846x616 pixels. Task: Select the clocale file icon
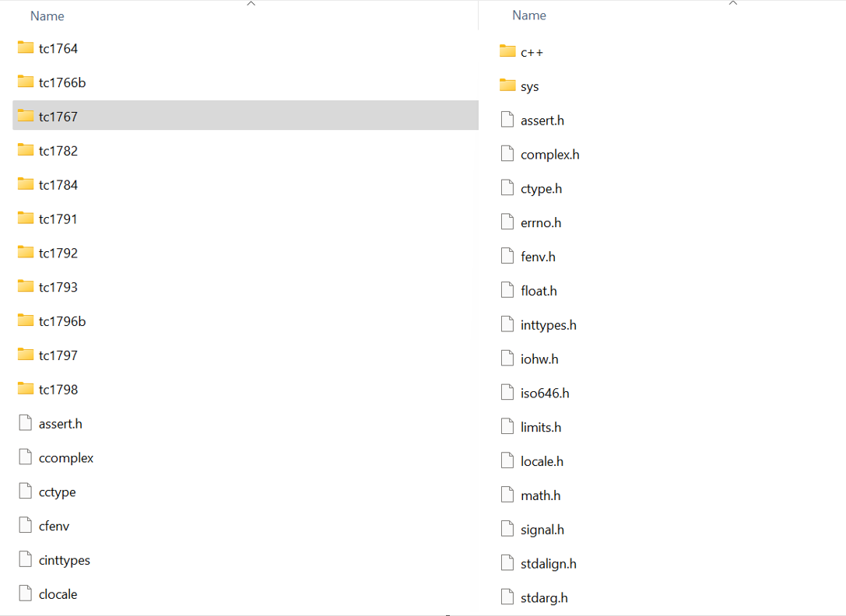click(26, 594)
